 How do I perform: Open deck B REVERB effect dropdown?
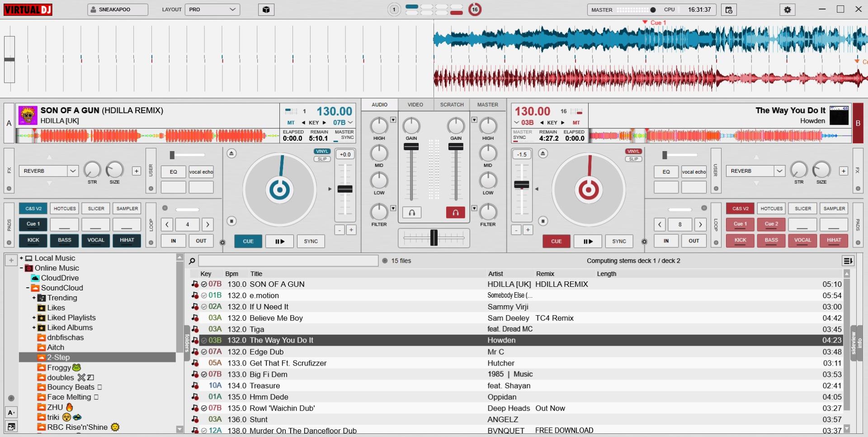tap(755, 171)
